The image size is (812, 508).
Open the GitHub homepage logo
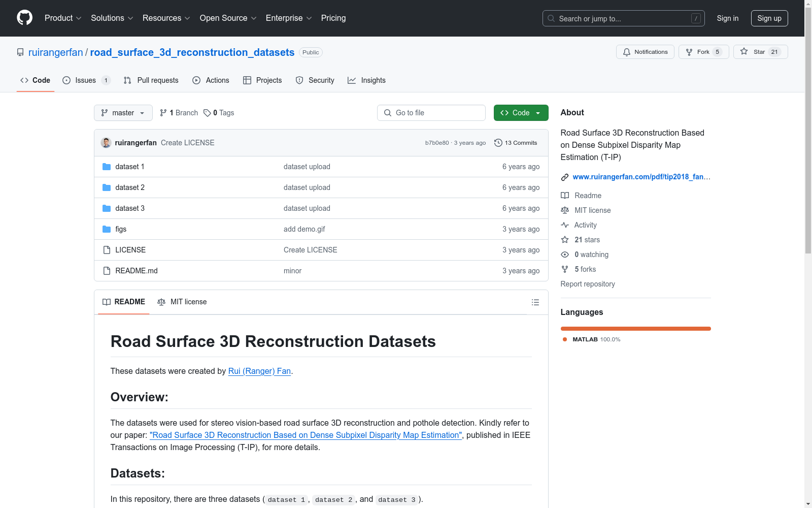24,18
